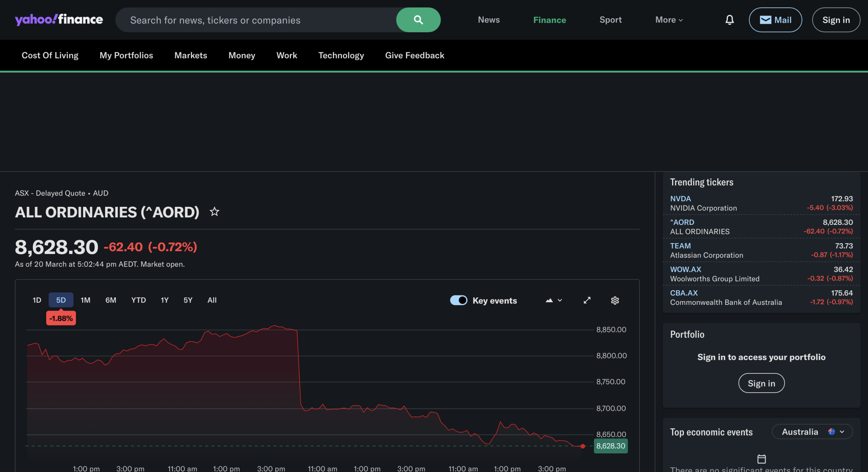Open the Sport section

[x=610, y=20]
